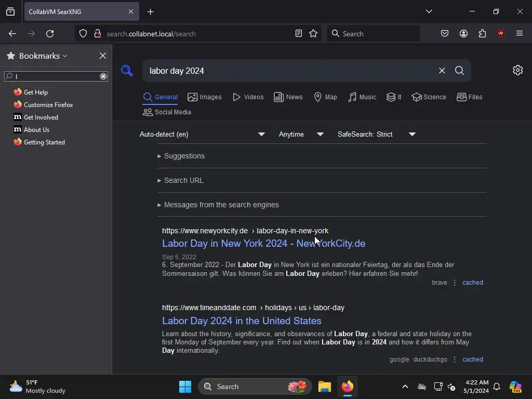The width and height of the screenshot is (532, 399).
Task: Open File Explorer from taskbar
Action: pos(324,387)
